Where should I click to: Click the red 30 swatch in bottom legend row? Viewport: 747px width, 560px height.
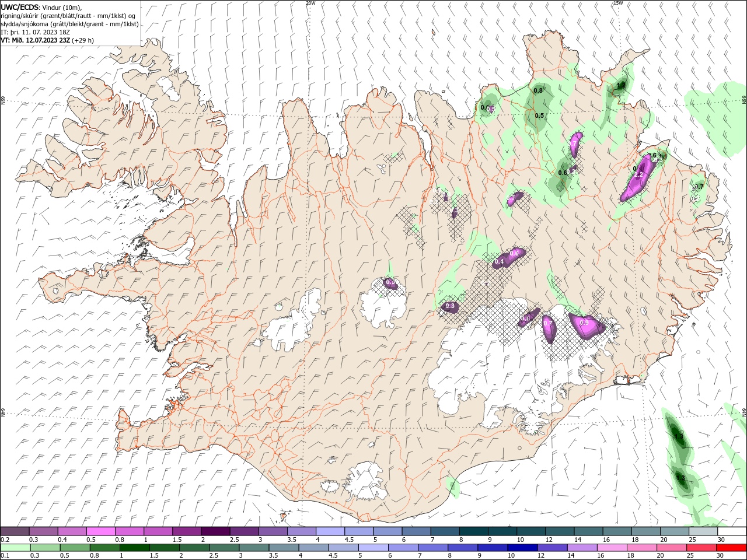pos(731,548)
